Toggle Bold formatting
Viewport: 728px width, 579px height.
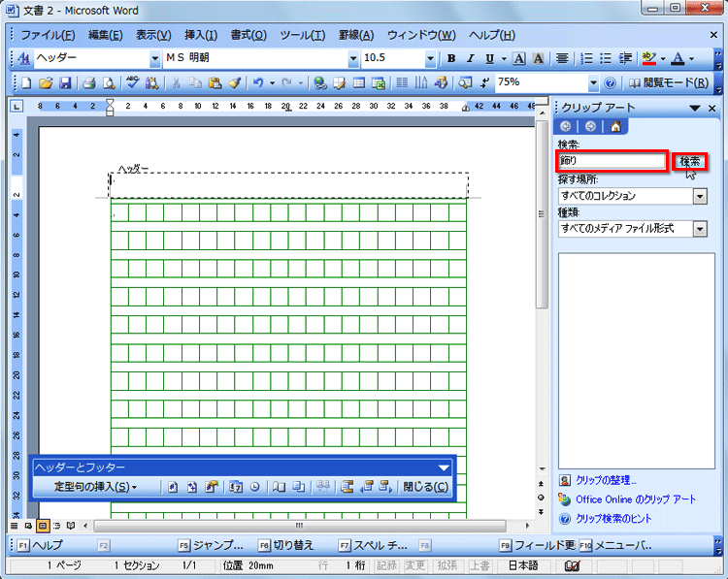tap(450, 58)
